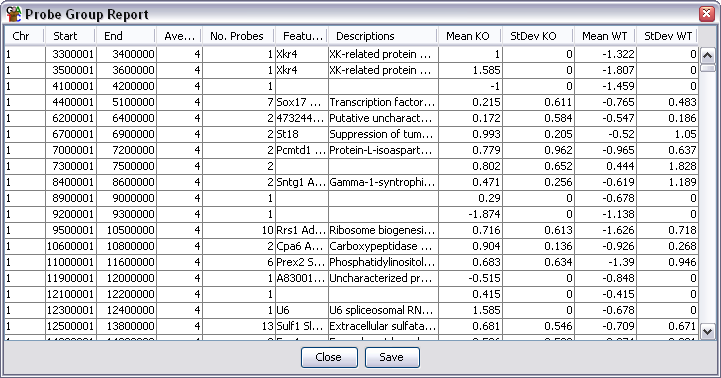The height and width of the screenshot is (378, 721).
Task: Select the St18 feature cell
Action: pos(302,134)
